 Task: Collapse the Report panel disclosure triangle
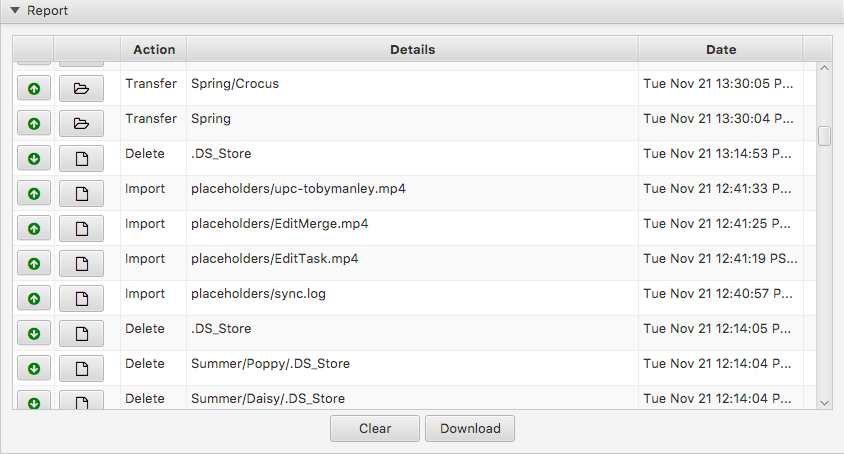(15, 11)
